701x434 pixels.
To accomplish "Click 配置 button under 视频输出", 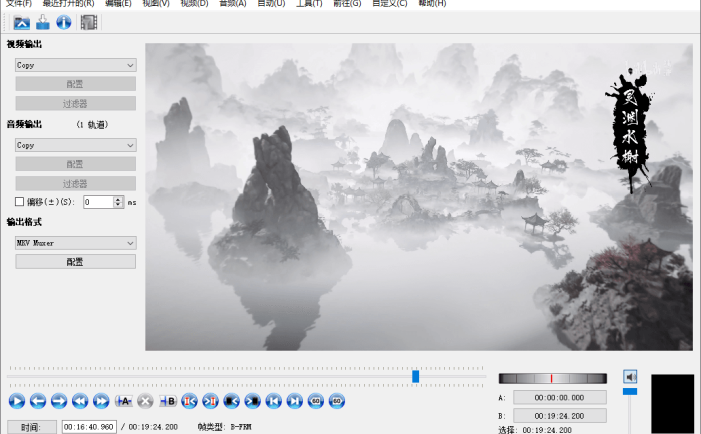I will coord(76,84).
